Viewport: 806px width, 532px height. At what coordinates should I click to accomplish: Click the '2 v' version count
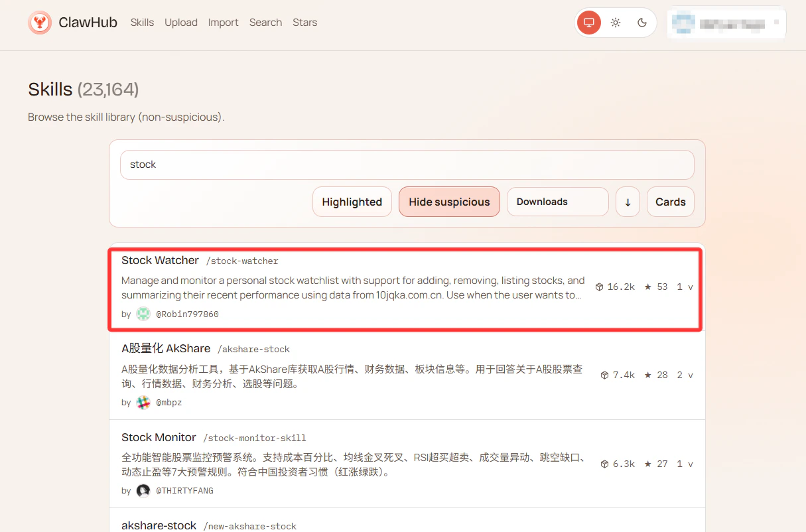pyautogui.click(x=685, y=375)
